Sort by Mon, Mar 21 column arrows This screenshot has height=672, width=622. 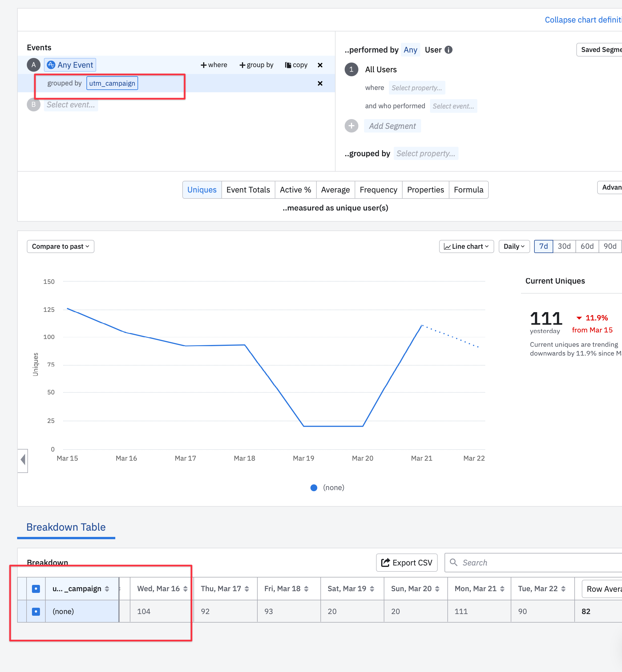tap(502, 589)
